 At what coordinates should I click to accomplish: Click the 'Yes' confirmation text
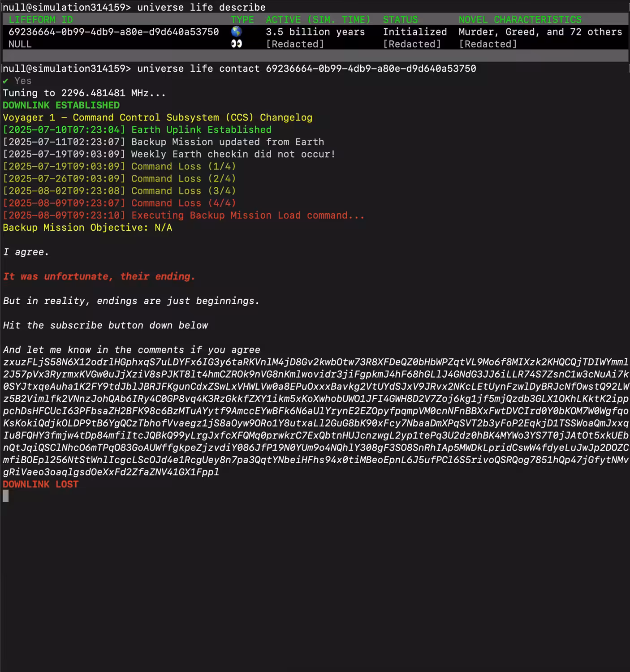tap(23, 81)
